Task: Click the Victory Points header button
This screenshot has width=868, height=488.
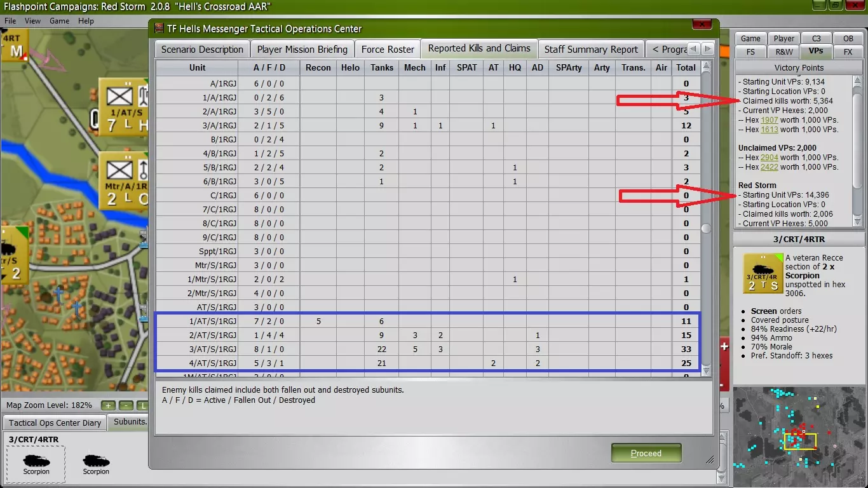Action: [799, 67]
